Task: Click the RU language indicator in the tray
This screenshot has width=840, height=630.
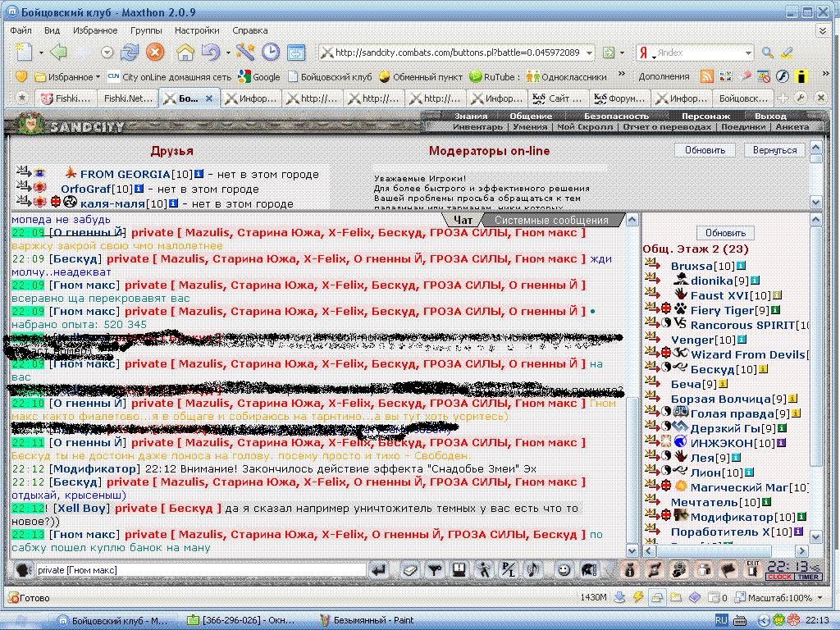Action: pyautogui.click(x=722, y=620)
